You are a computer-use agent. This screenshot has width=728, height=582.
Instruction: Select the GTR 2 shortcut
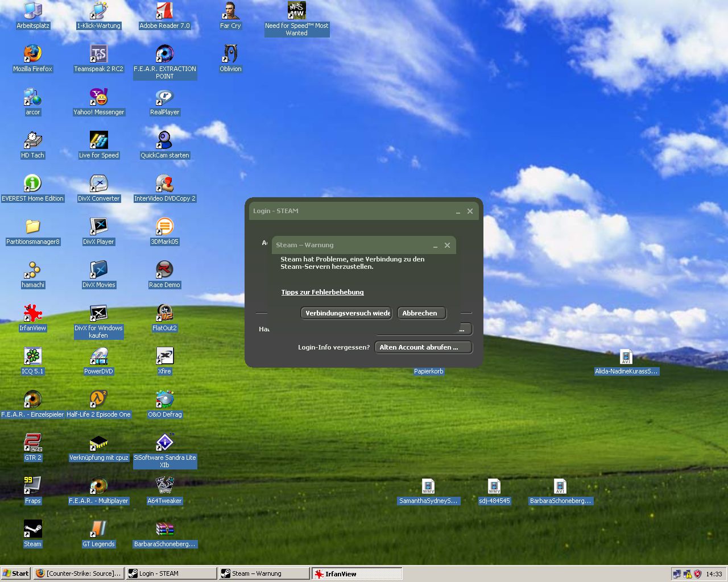(x=32, y=448)
